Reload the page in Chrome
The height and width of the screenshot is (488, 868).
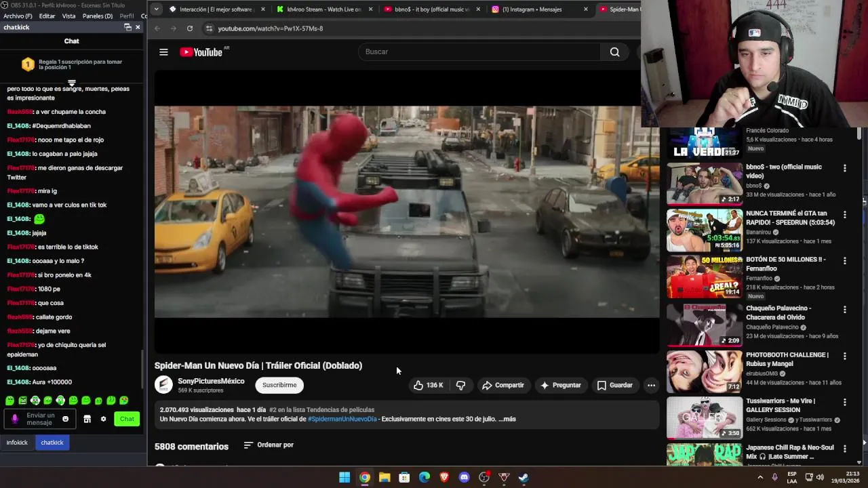tap(190, 28)
